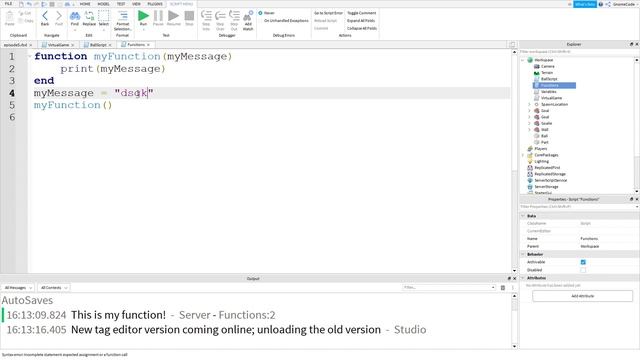Navigate Back with the left arrow
This screenshot has height=360, width=640.
click(x=45, y=16)
